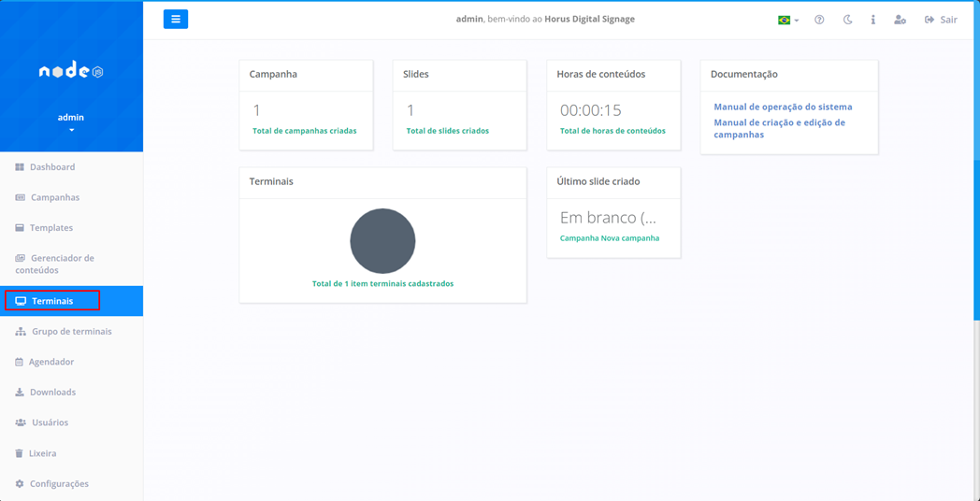Open Dashboard from the sidebar
The width and height of the screenshot is (980, 501).
(x=52, y=167)
